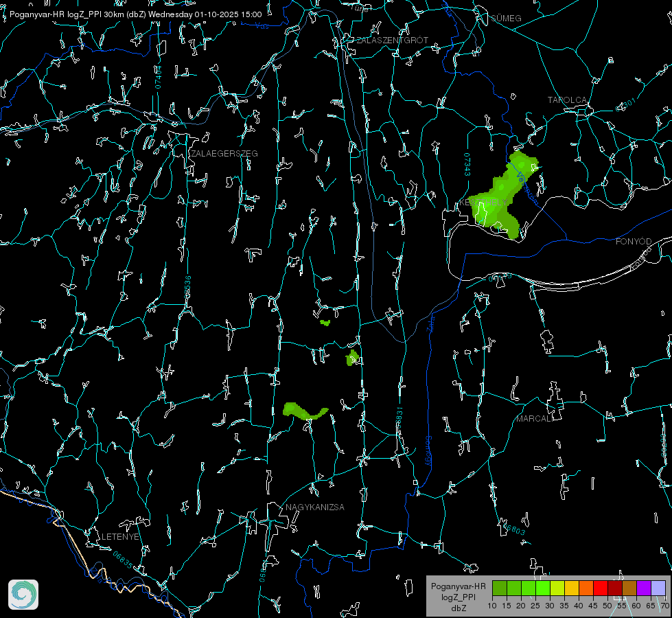
Task: Click the LETENYE city label
Action: [120, 537]
